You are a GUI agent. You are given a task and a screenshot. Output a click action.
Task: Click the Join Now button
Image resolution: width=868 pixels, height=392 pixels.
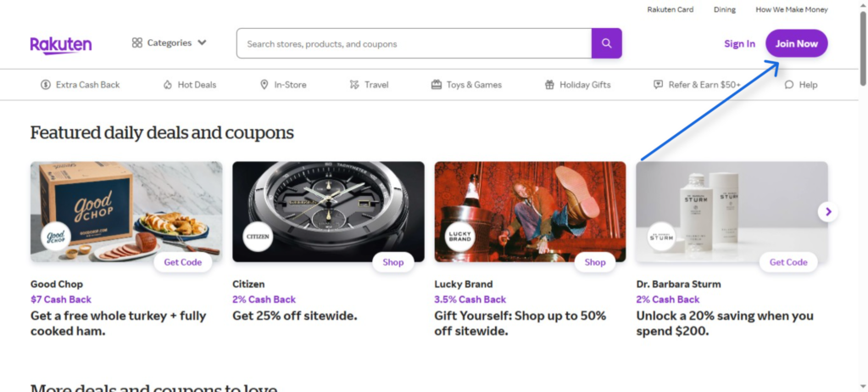(796, 43)
